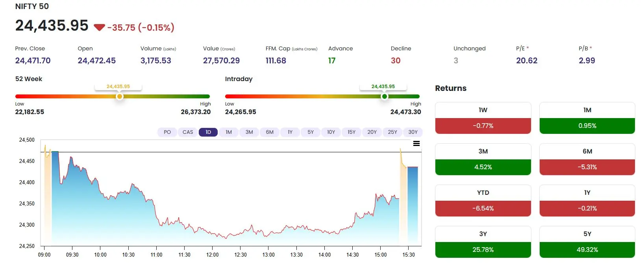
Task: Click the 15:30 time axis label
Action: coord(409,255)
